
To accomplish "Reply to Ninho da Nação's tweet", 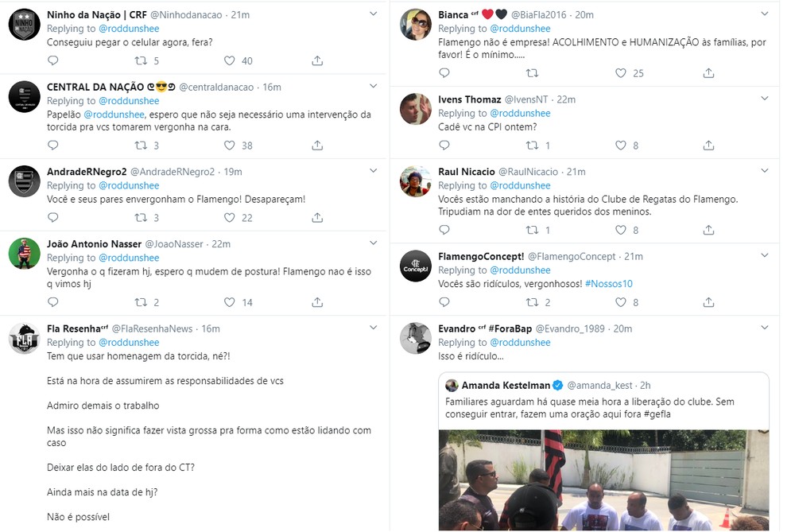I will pyautogui.click(x=53, y=60).
